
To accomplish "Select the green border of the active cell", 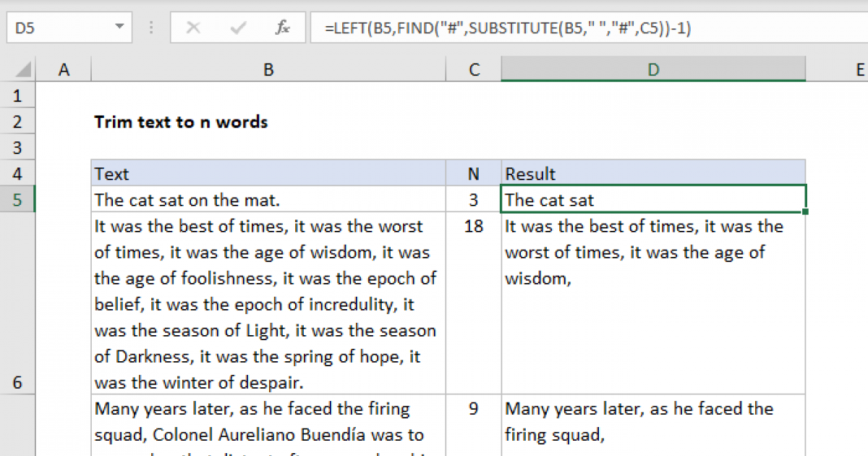I will [651, 187].
